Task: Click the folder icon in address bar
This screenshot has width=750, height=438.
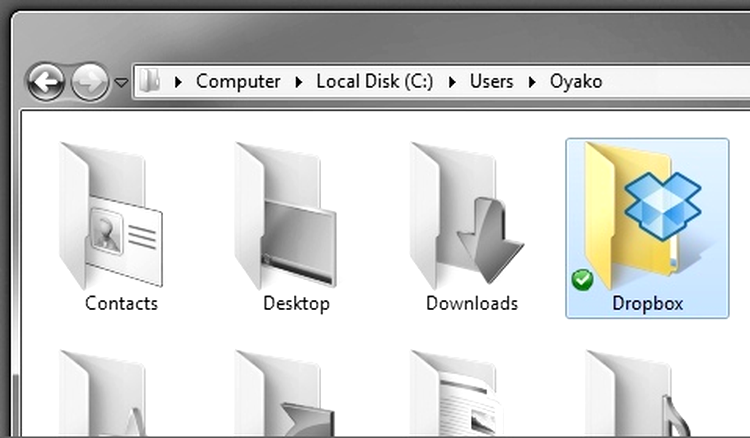Action: coord(150,81)
